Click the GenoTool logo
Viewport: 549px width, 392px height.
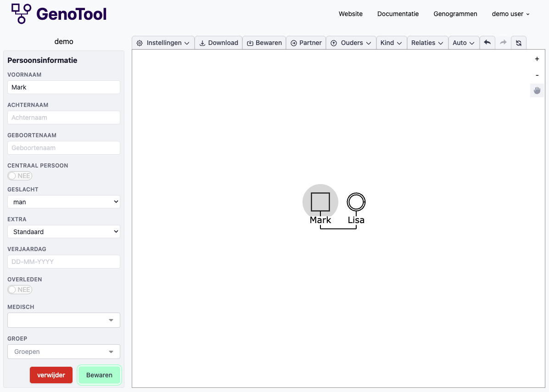[x=59, y=14]
